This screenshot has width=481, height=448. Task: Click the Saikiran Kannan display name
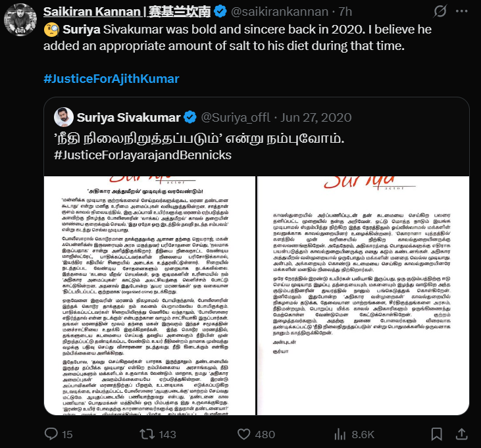tap(127, 12)
